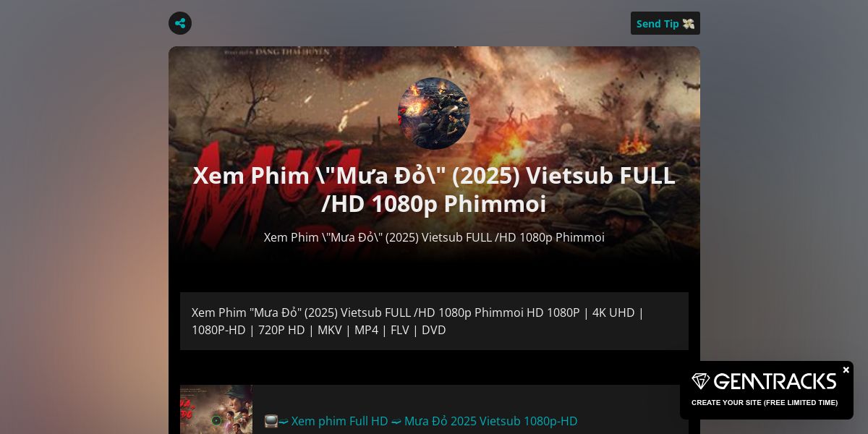Click the Gemtracks diamond logo icon
This screenshot has height=434, width=868.
[701, 381]
